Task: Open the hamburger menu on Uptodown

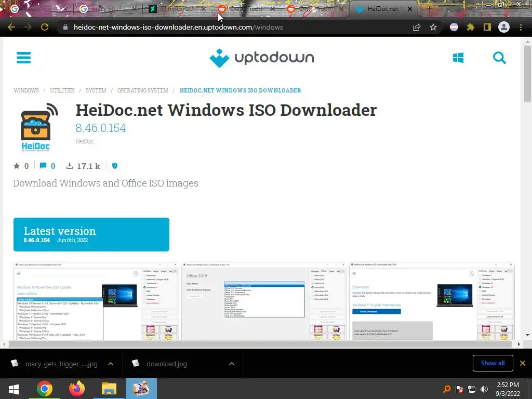Action: click(x=23, y=57)
